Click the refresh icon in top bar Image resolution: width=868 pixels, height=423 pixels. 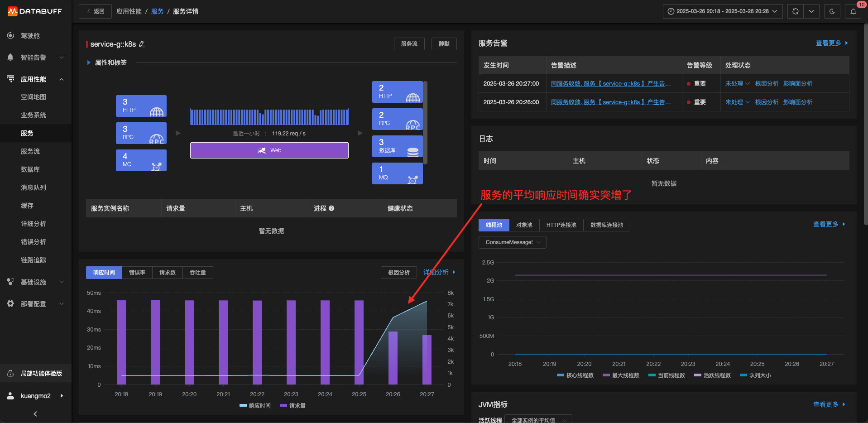point(795,11)
